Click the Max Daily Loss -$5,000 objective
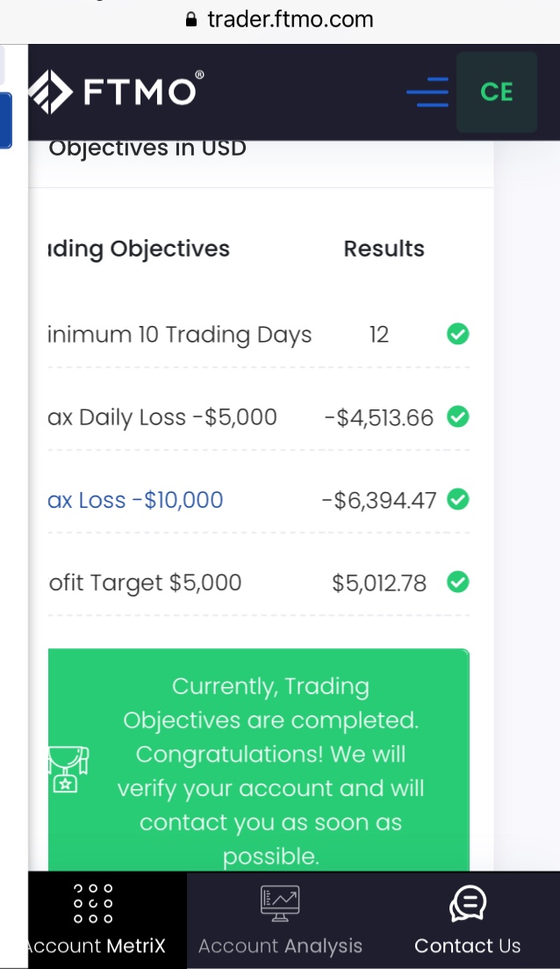 pyautogui.click(x=163, y=417)
